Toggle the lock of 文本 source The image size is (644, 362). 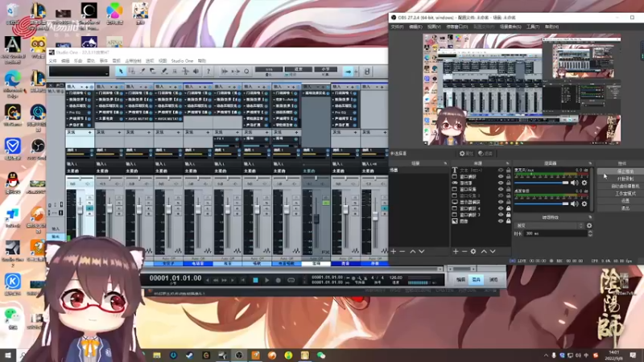pos(509,170)
